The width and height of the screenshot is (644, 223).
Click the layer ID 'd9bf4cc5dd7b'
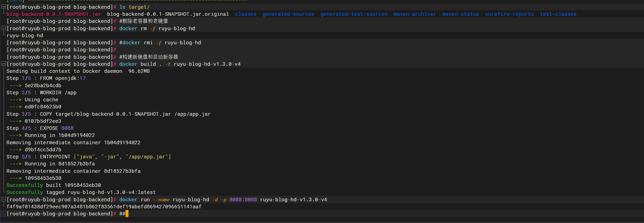(43, 150)
